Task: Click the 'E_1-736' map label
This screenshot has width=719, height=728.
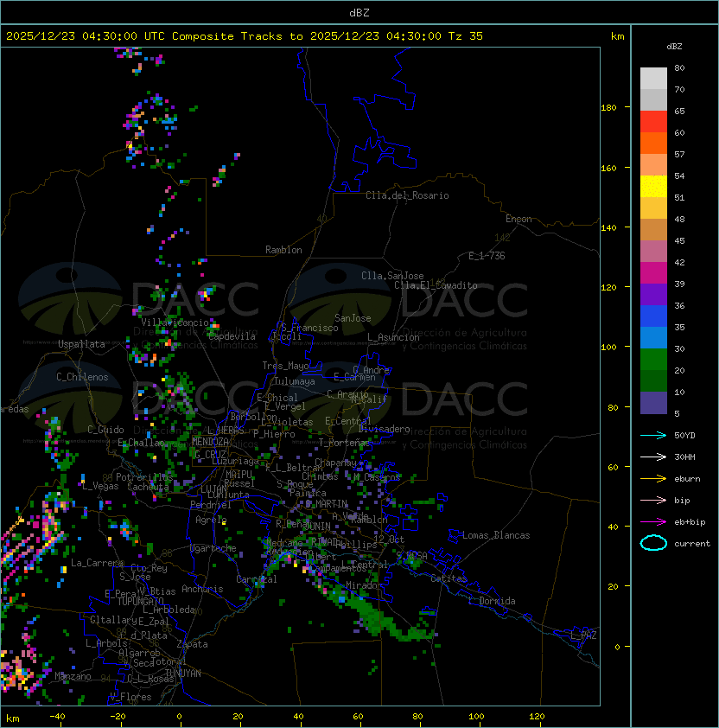Action: point(487,256)
